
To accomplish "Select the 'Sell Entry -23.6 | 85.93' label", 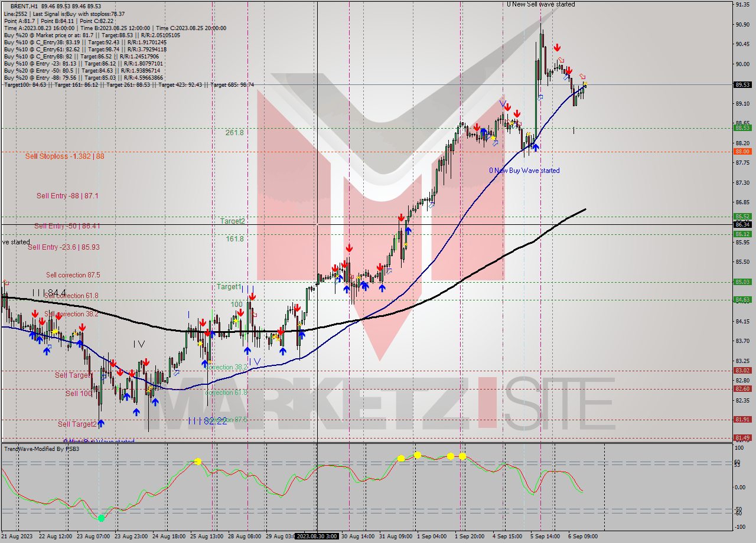I will [63, 247].
